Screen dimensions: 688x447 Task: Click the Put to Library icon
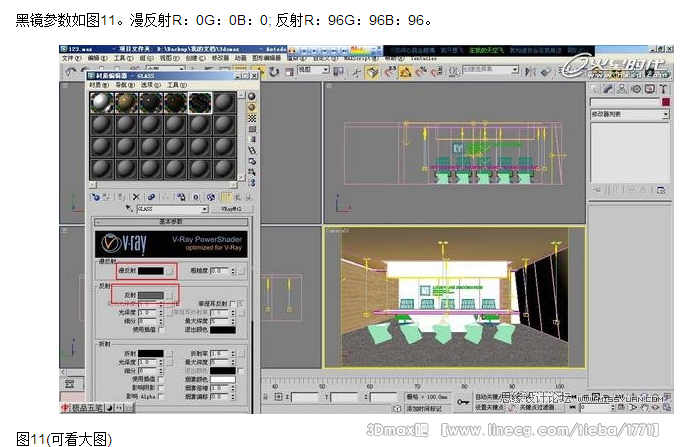[181, 197]
